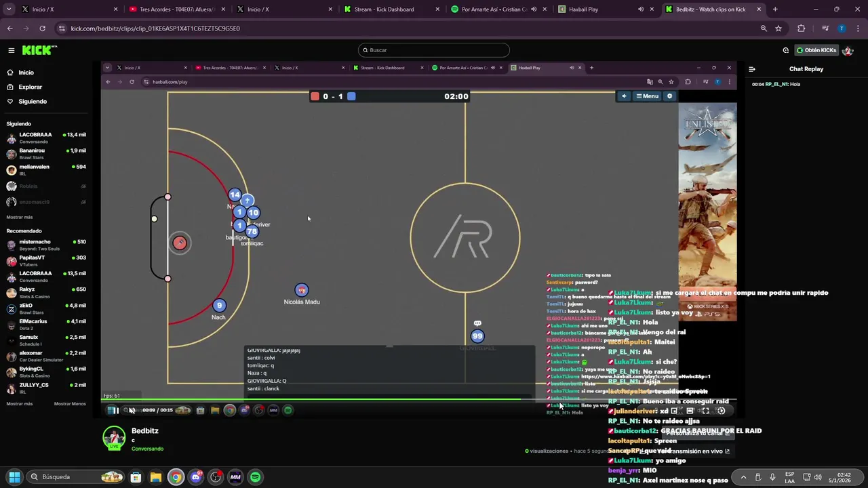The width and height of the screenshot is (868, 488).
Task: Open the Chrome profile T button
Action: pyautogui.click(x=842, y=28)
